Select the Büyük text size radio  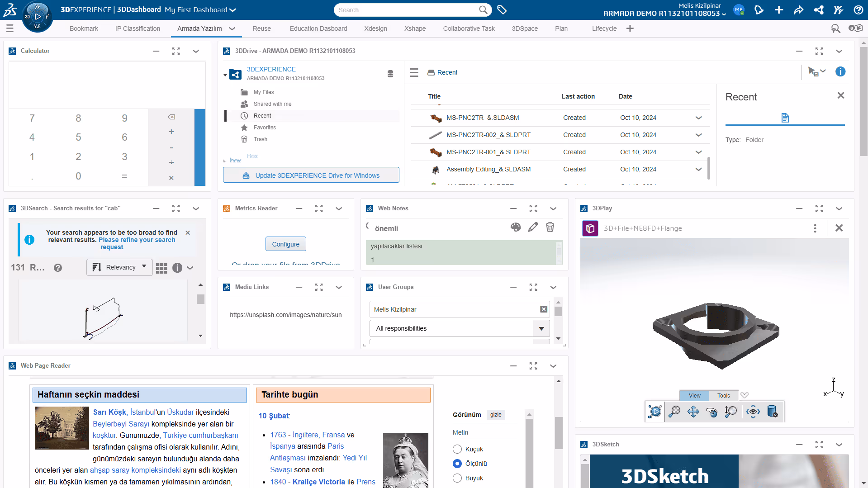click(457, 478)
